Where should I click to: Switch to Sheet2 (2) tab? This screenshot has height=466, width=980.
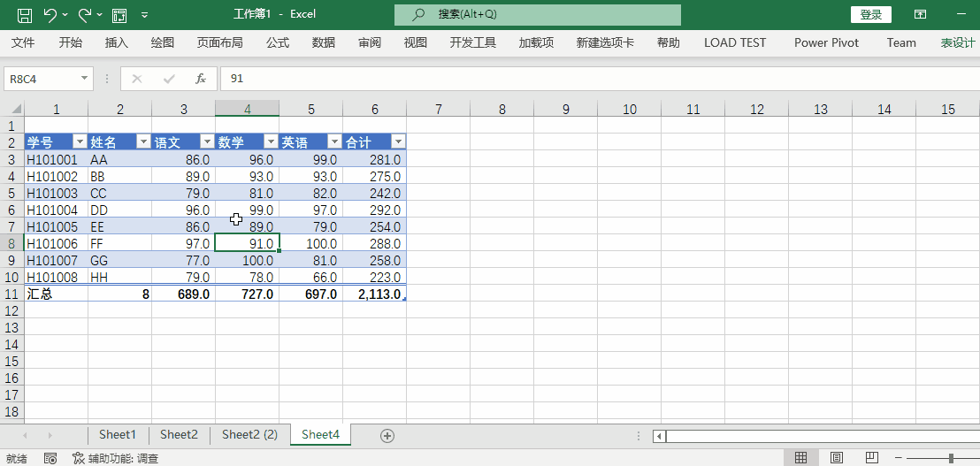(x=249, y=435)
